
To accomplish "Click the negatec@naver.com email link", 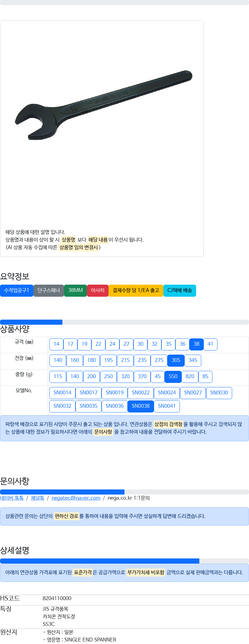I will [76, 498].
